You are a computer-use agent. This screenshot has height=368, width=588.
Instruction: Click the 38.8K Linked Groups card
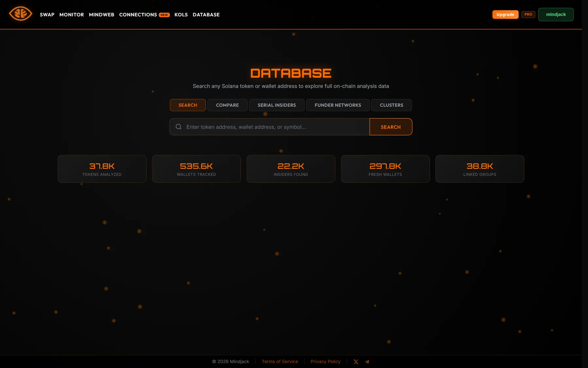click(x=480, y=169)
